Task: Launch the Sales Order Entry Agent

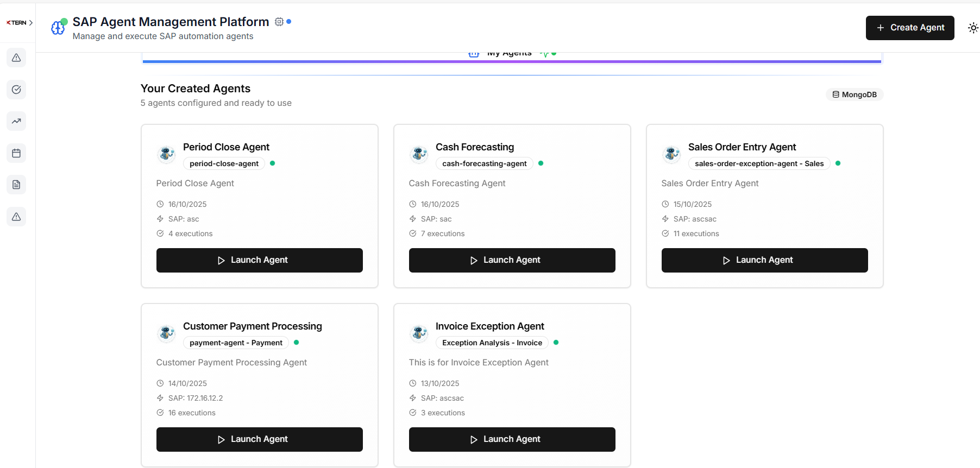Action: (764, 260)
